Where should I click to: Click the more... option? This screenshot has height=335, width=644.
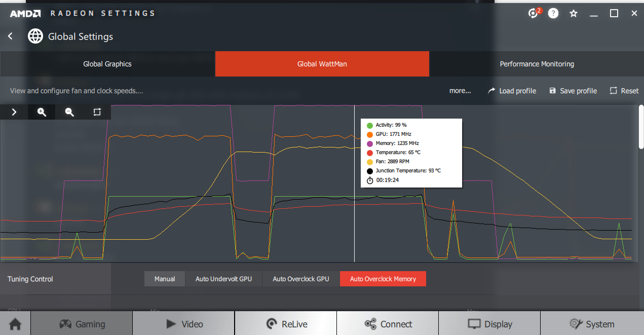pyautogui.click(x=460, y=91)
